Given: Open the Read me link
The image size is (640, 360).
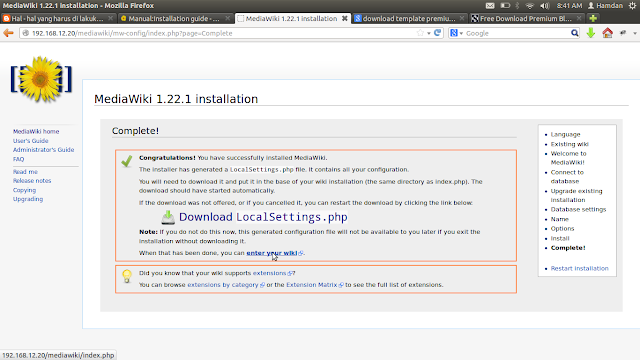Looking at the screenshot, I should click(x=25, y=172).
